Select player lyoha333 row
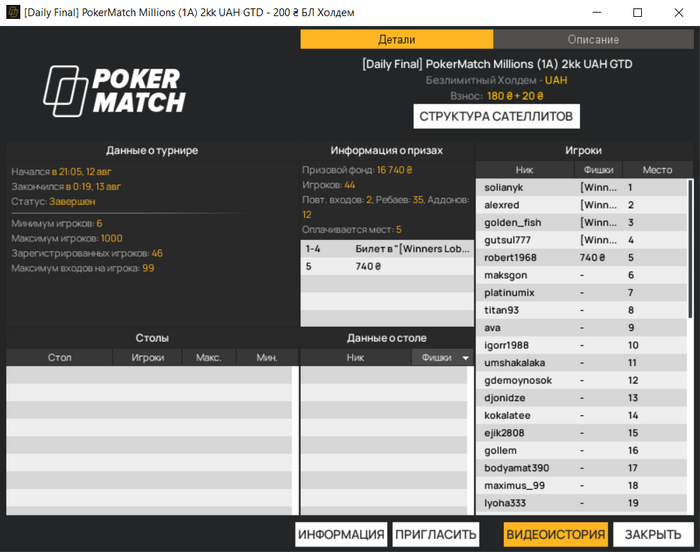This screenshot has height=552, width=700. 581,503
